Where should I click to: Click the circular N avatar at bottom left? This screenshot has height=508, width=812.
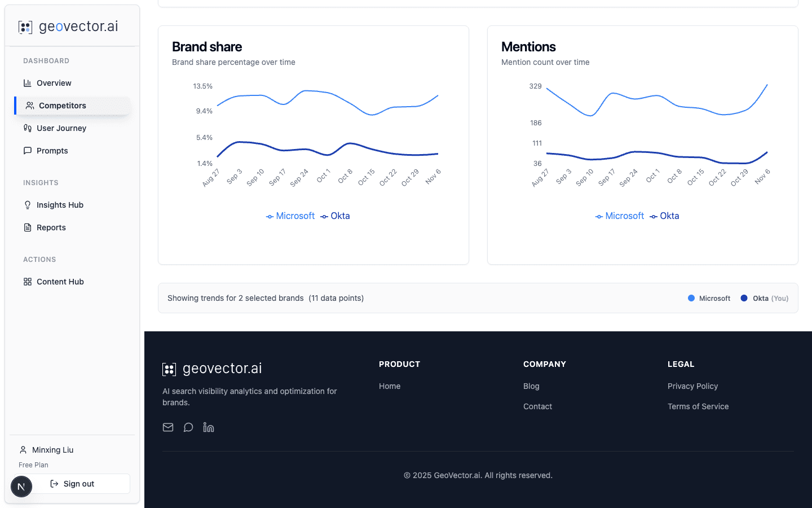click(21, 487)
